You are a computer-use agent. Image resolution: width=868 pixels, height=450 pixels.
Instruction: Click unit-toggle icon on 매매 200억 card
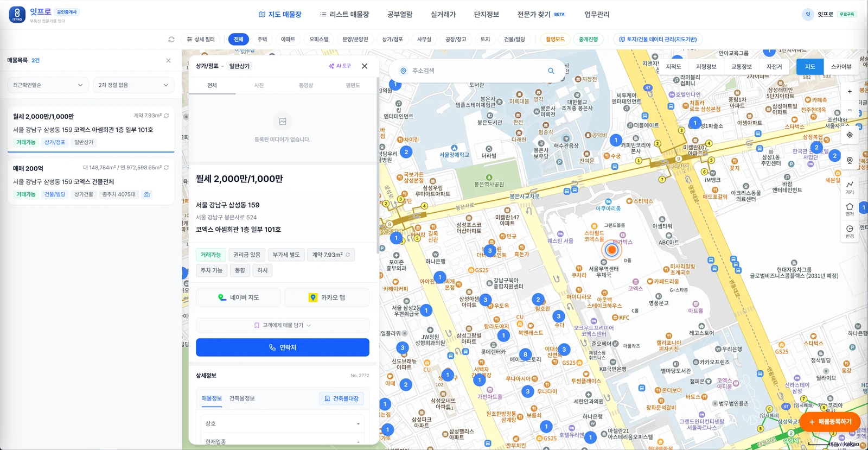[167, 168]
